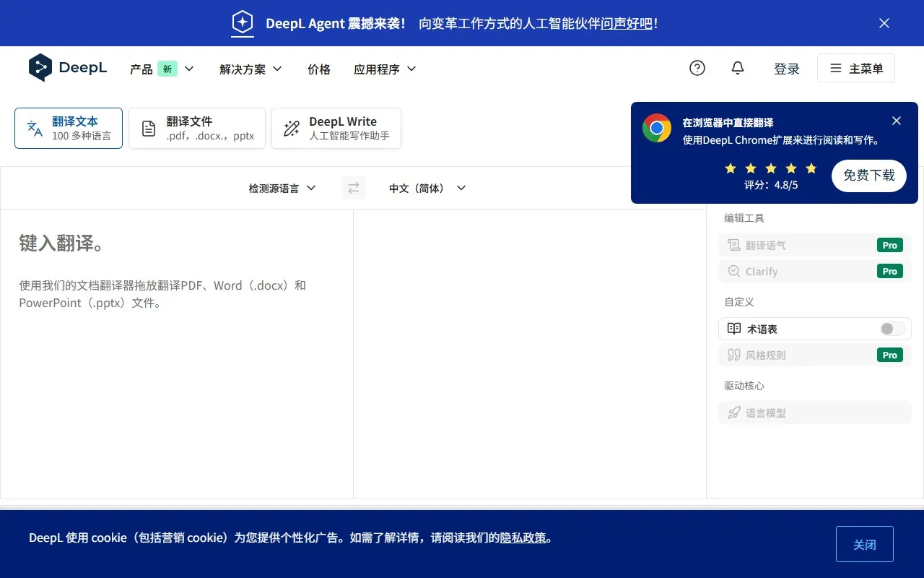The height and width of the screenshot is (578, 924).
Task: Toggle the Clarify Pro feature
Action: coord(889,271)
